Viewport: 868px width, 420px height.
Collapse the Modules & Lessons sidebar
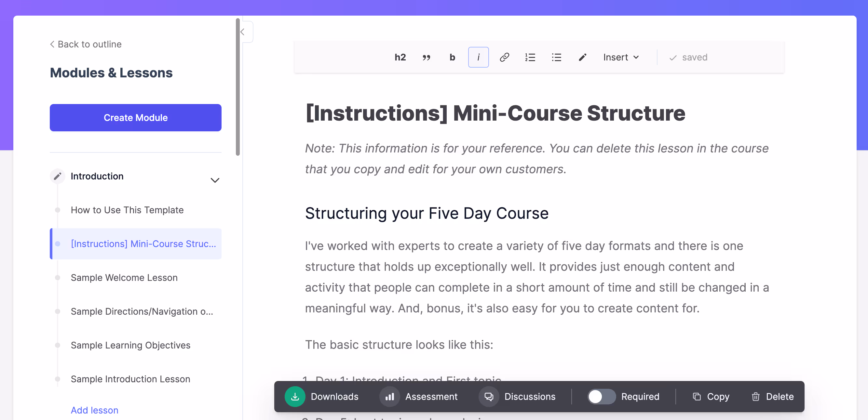(x=242, y=32)
